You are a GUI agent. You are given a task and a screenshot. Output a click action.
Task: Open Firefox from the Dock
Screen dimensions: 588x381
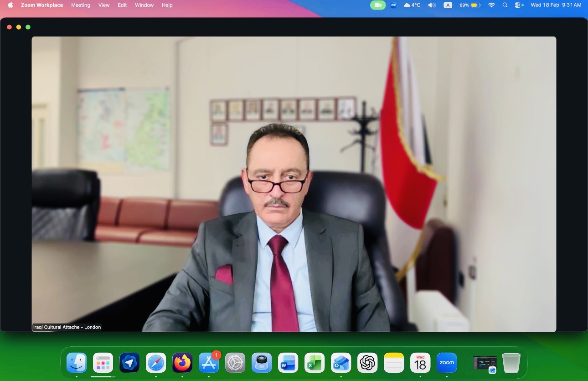pyautogui.click(x=182, y=363)
